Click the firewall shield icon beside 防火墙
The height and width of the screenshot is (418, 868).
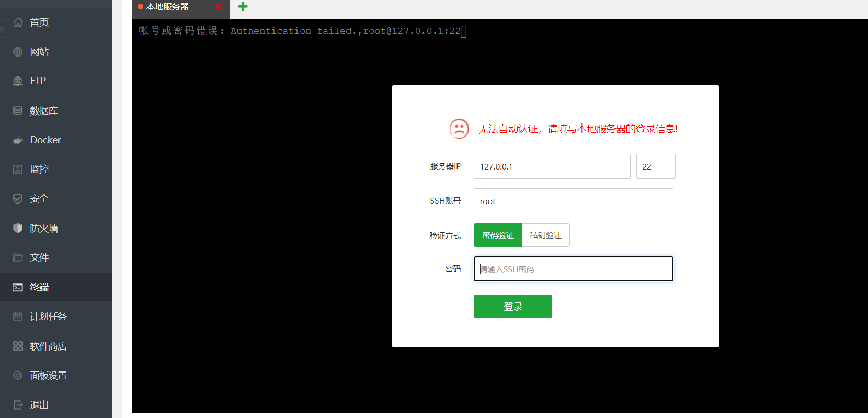tap(18, 228)
